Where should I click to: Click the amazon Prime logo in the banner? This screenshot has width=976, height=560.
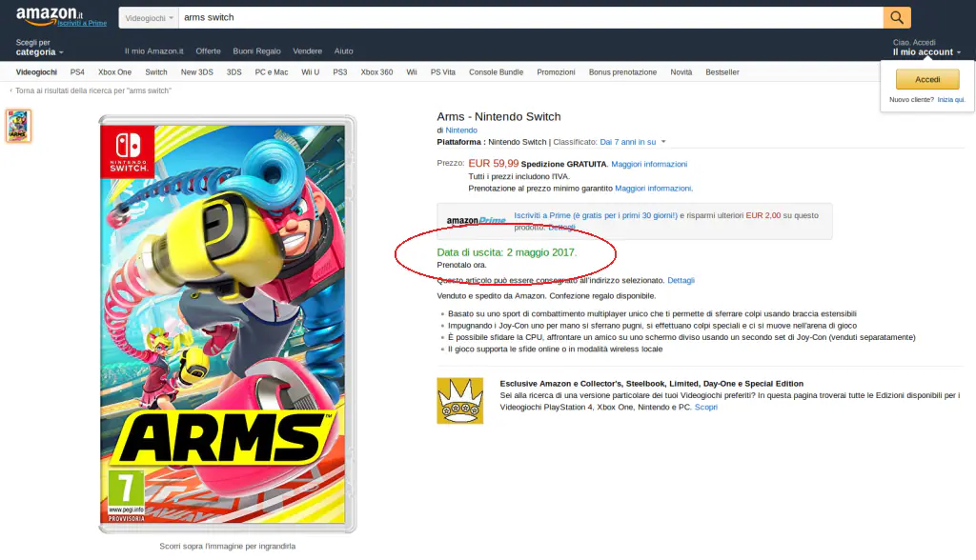477,220
